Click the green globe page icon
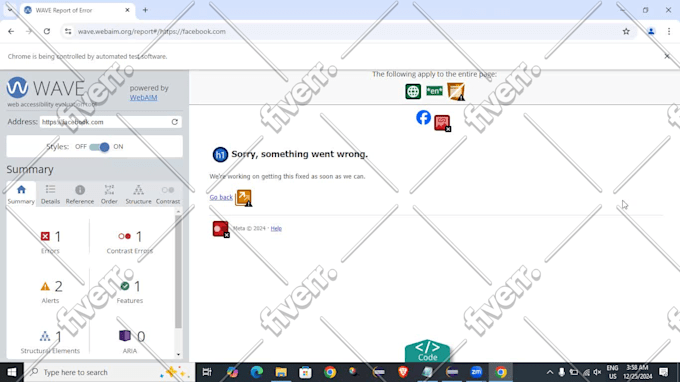The width and height of the screenshot is (680, 382). [x=413, y=91]
